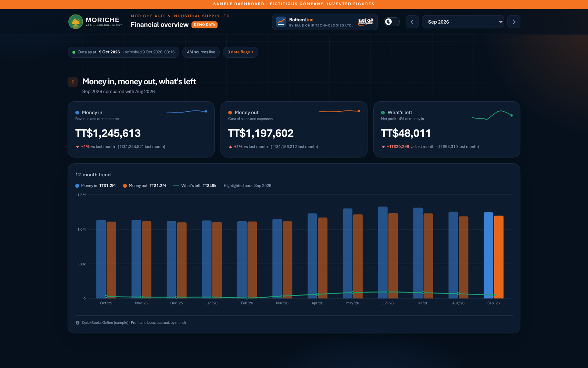Click the Moriche sunburst logo
Viewport: 588px width, 368px height.
[x=76, y=22]
